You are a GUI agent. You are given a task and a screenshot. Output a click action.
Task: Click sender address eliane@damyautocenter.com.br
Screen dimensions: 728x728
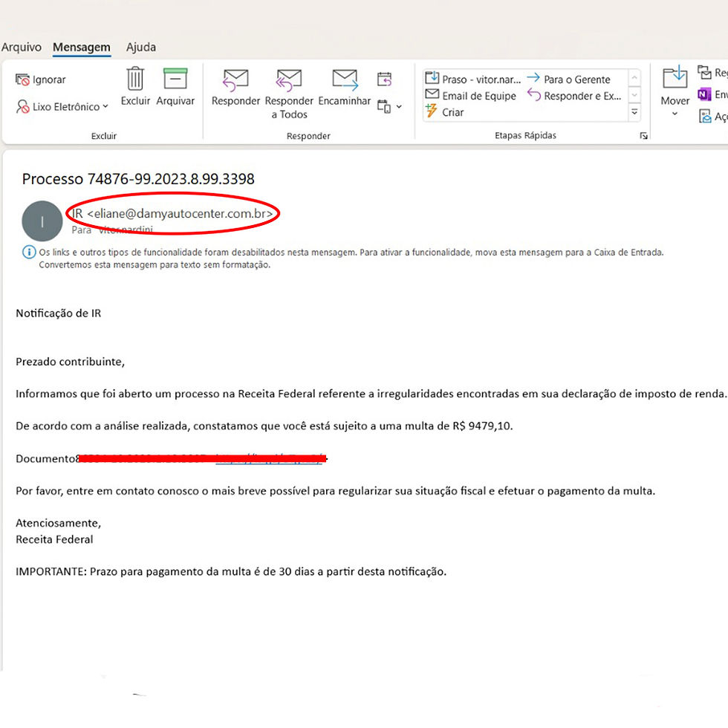(180, 214)
